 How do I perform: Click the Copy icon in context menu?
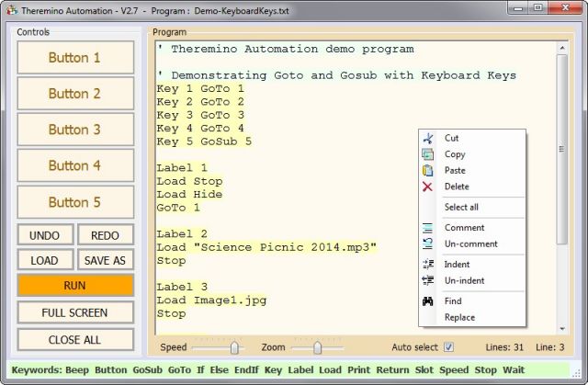[x=427, y=154]
